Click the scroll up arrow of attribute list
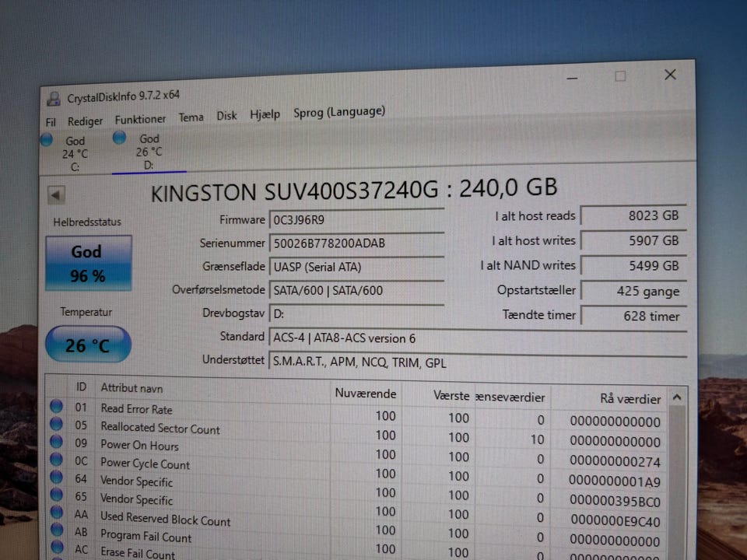The width and height of the screenshot is (747, 560). coord(677,397)
